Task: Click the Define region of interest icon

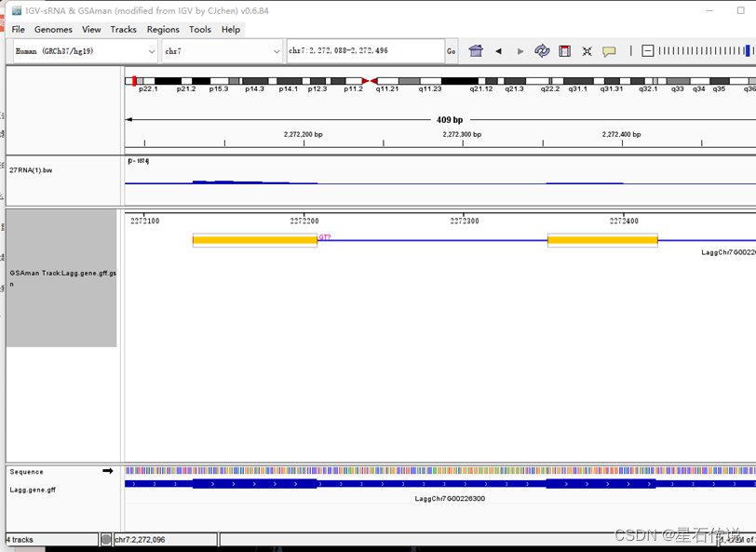Action: click(564, 50)
